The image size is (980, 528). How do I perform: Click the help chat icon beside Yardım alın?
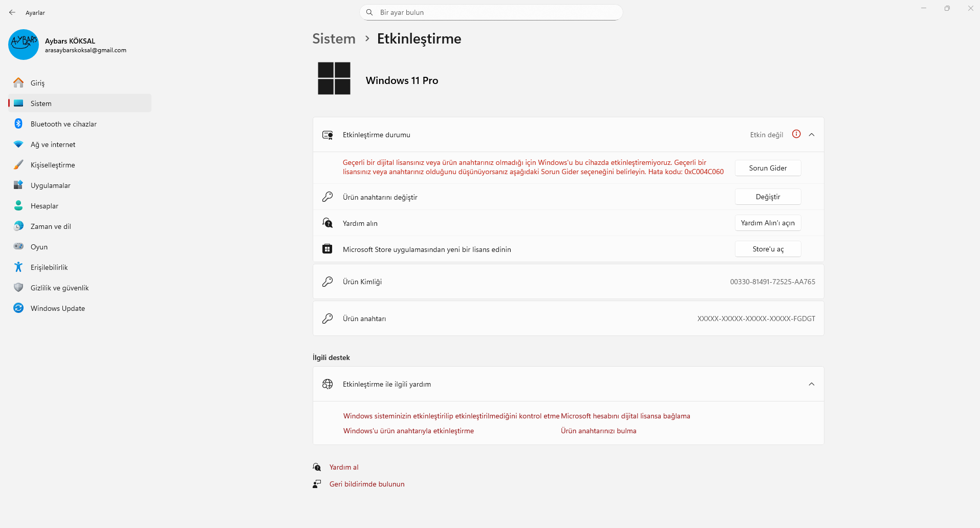tap(328, 223)
